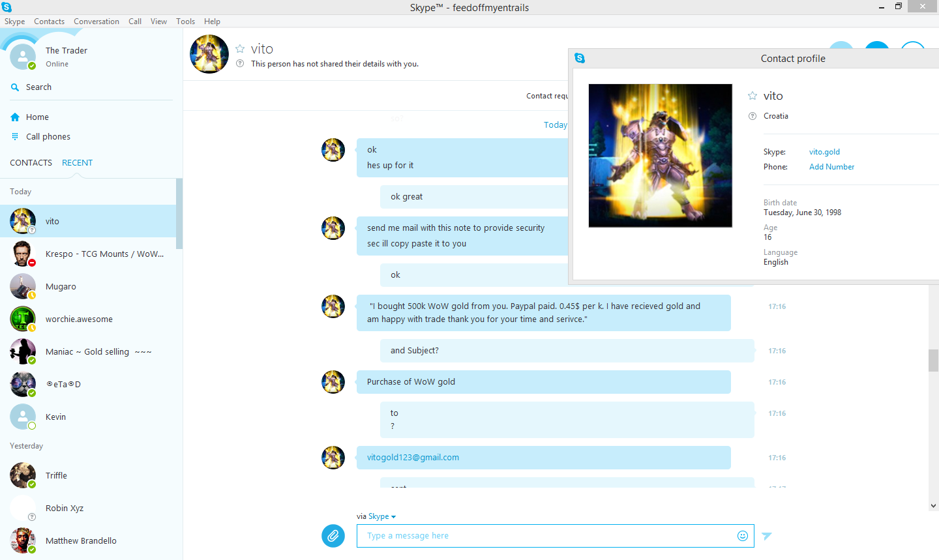Click the vitogold123@gmail.com link

pos(413,458)
